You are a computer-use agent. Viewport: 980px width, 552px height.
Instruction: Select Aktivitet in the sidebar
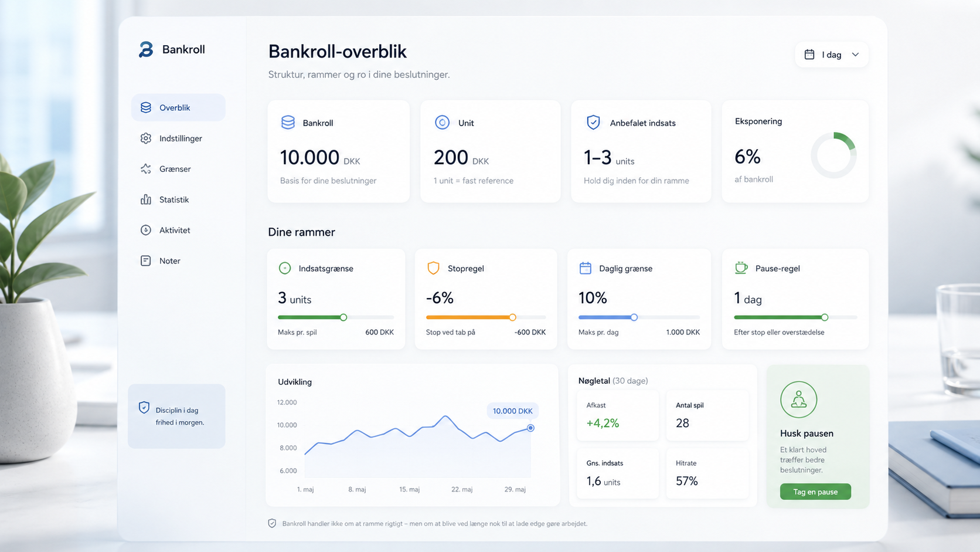(x=178, y=230)
